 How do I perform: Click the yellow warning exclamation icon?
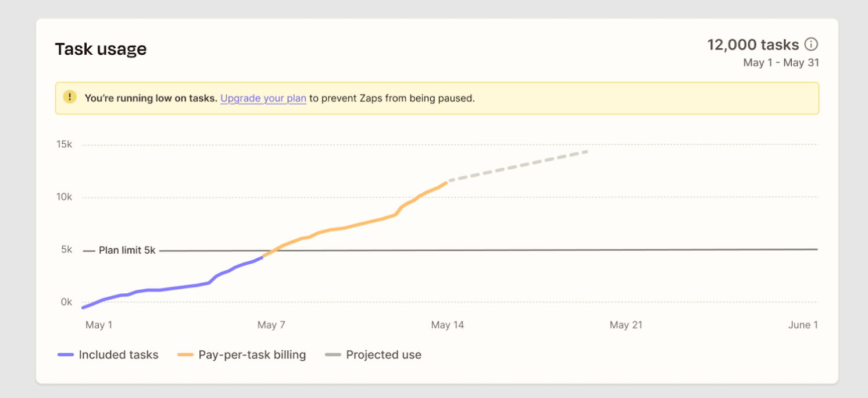coord(69,97)
